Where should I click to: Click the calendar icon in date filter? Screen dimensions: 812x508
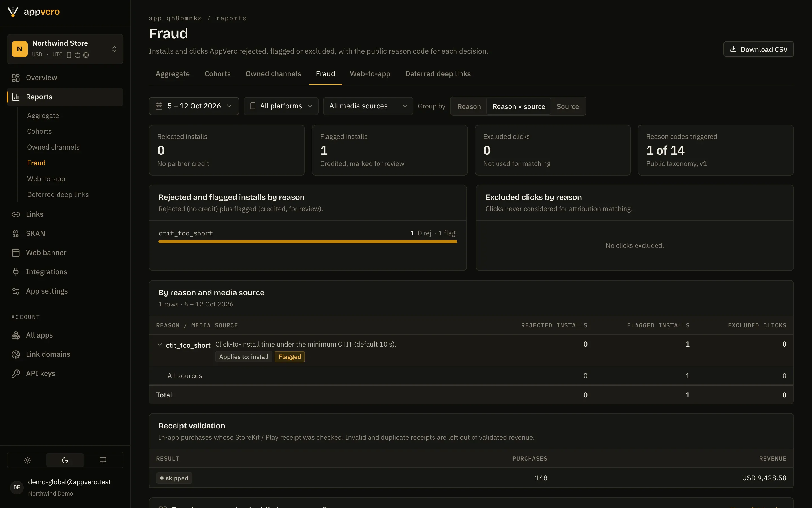tap(159, 106)
